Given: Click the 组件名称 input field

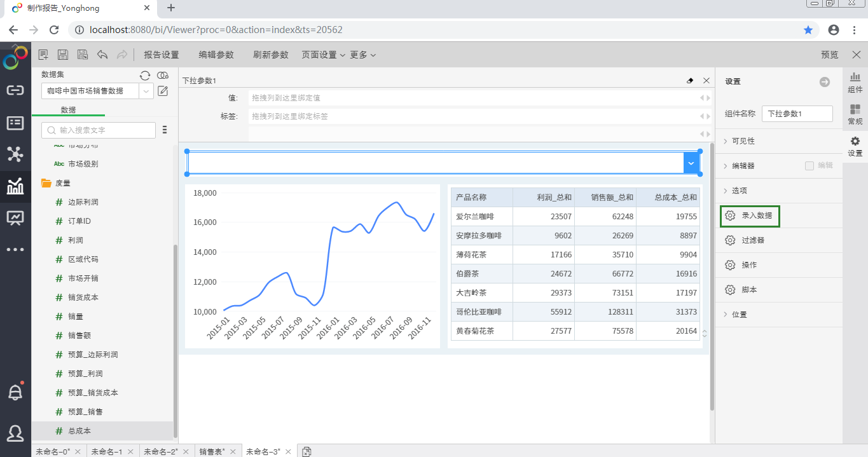Looking at the screenshot, I should (797, 114).
